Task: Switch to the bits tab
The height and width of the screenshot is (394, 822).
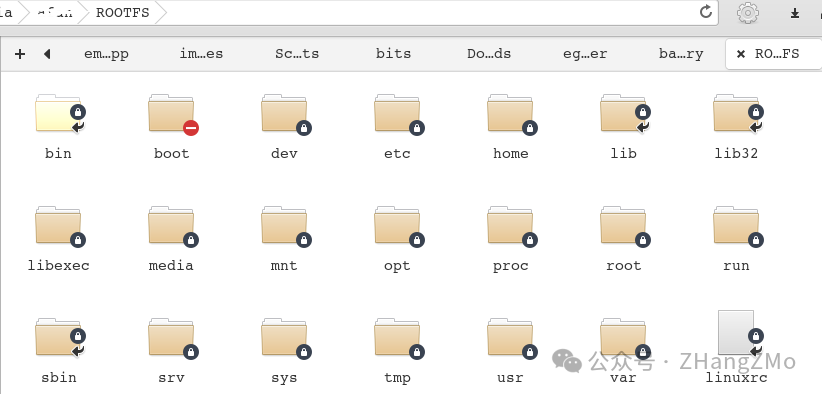Action: pyautogui.click(x=393, y=53)
